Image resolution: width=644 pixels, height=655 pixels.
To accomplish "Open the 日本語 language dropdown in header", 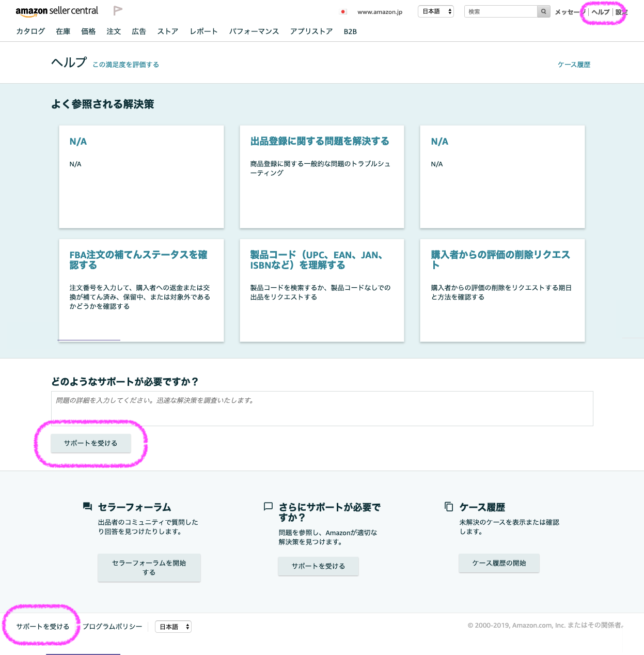I will pyautogui.click(x=436, y=11).
